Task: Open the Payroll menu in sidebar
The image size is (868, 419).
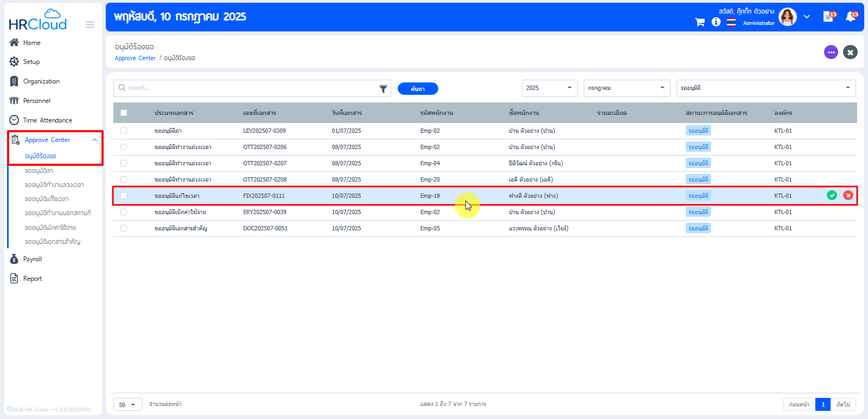Action: pos(33,259)
